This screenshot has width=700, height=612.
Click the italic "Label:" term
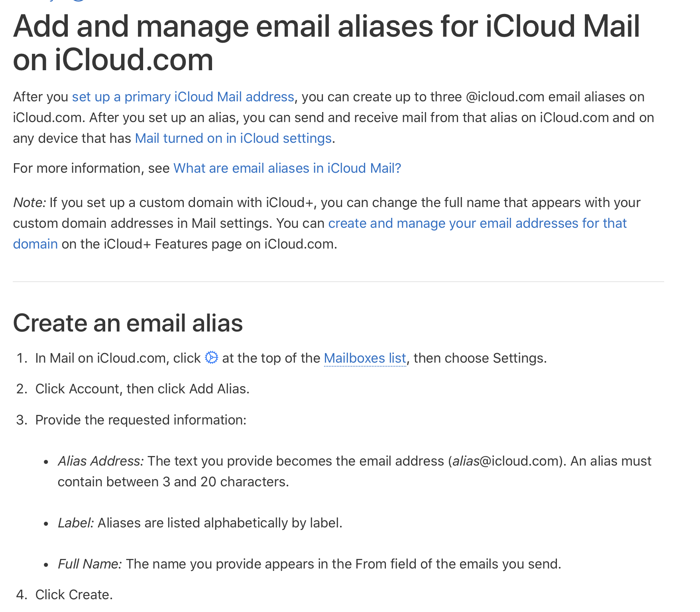[x=76, y=523]
